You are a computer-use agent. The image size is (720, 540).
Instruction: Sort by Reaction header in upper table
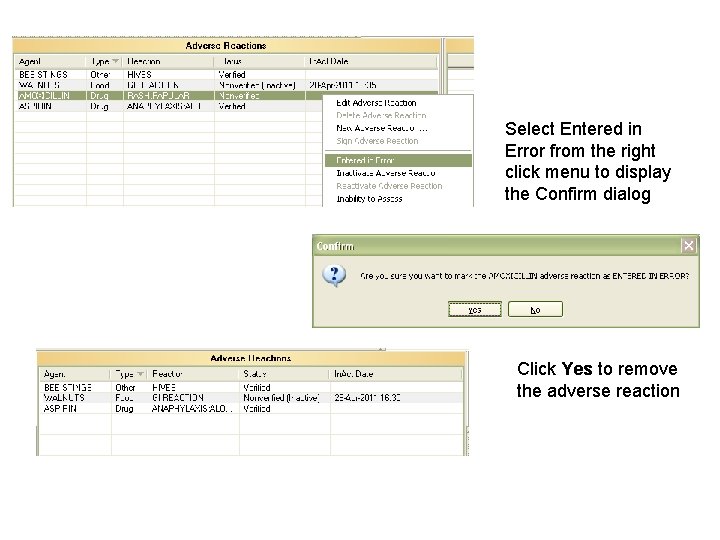(169, 62)
